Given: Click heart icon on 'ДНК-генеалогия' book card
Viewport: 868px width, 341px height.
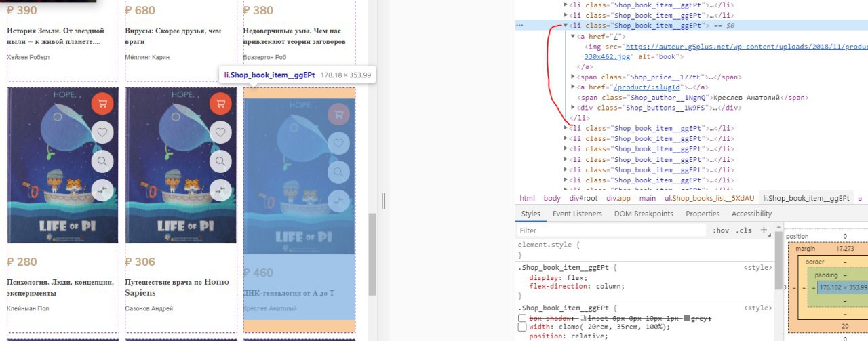Looking at the screenshot, I should 338,143.
